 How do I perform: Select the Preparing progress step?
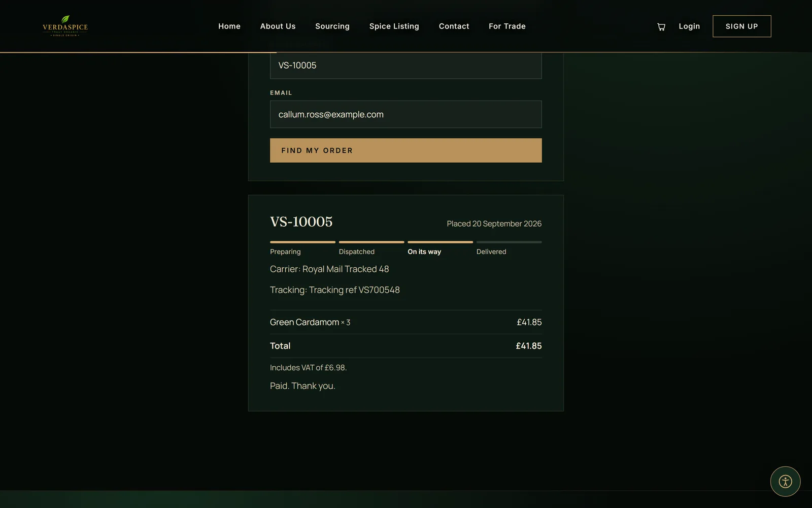click(302, 248)
